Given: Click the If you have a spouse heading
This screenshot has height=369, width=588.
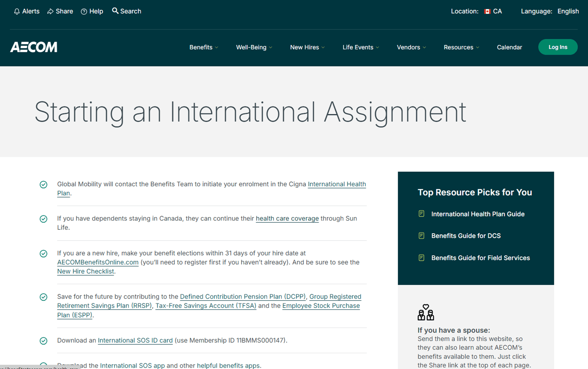Looking at the screenshot, I should (x=453, y=330).
